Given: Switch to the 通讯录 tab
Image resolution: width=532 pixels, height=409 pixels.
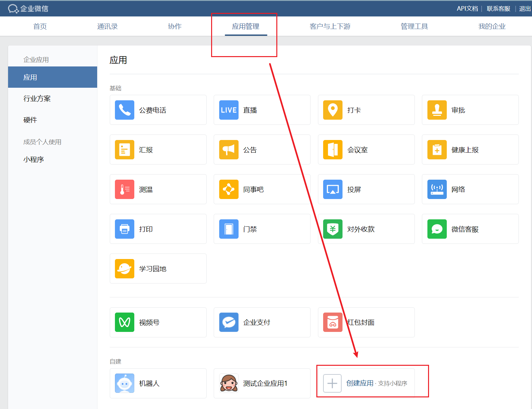Looking at the screenshot, I should pyautogui.click(x=107, y=26).
